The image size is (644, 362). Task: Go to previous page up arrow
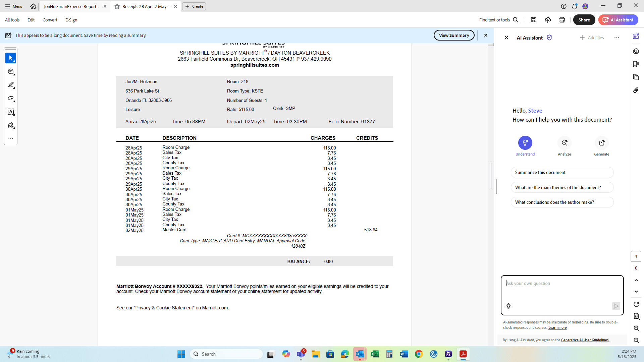tap(636, 280)
